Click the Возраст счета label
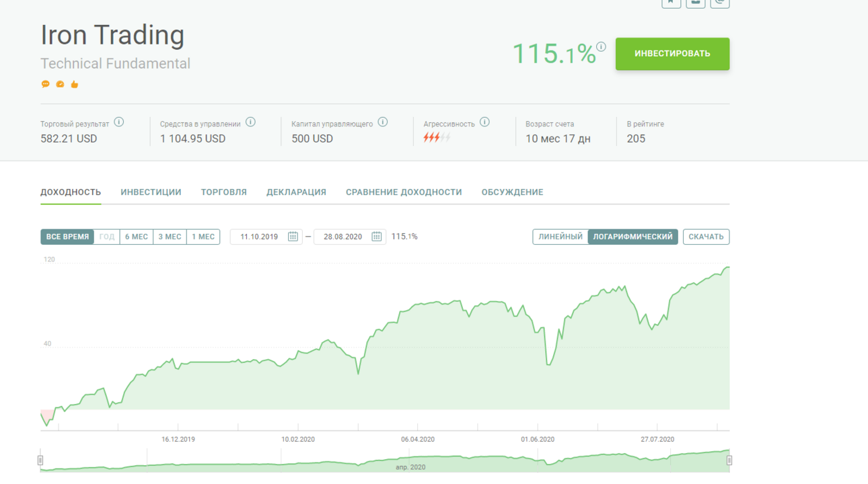 tap(550, 124)
